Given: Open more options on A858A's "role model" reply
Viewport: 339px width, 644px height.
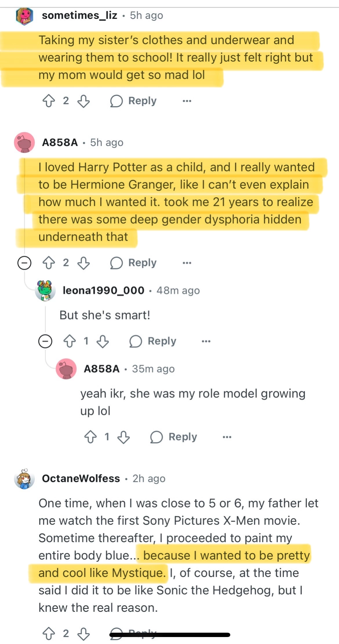Looking at the screenshot, I should pos(227,437).
